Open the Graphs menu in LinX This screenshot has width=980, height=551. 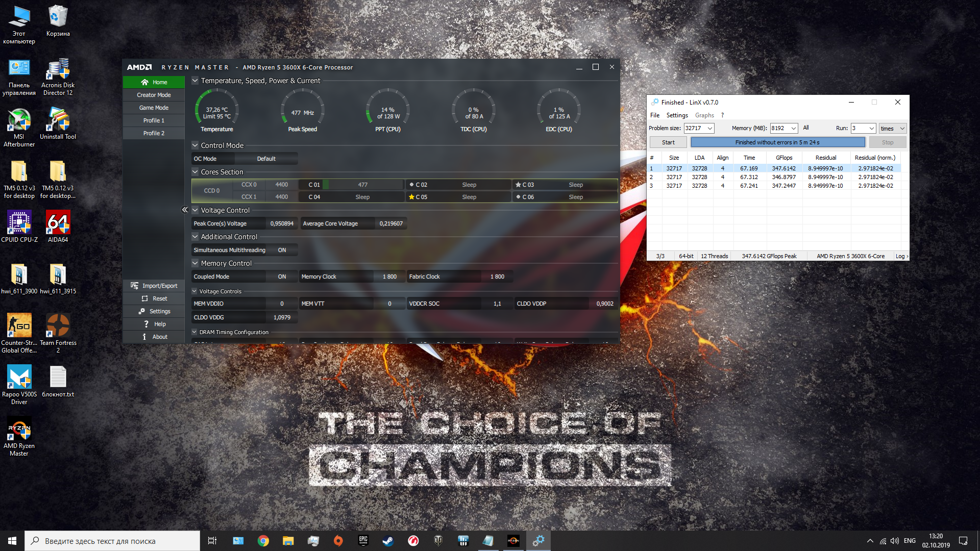coord(704,115)
